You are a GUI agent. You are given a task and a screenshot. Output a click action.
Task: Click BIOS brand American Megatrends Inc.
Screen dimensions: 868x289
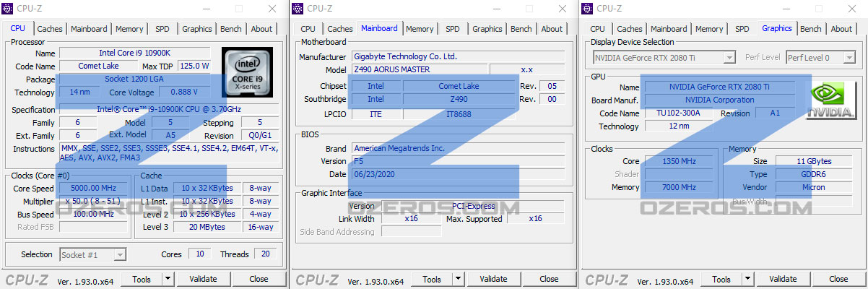point(458,148)
